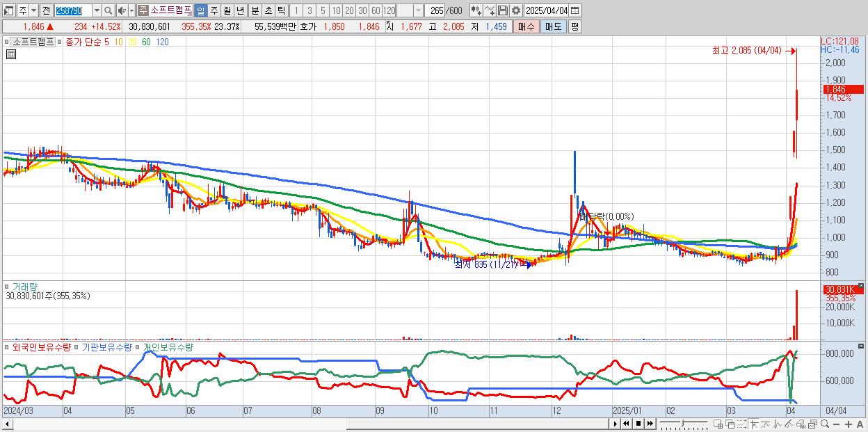
Task: Click the 주 badge before the stock name
Action: (143, 10)
